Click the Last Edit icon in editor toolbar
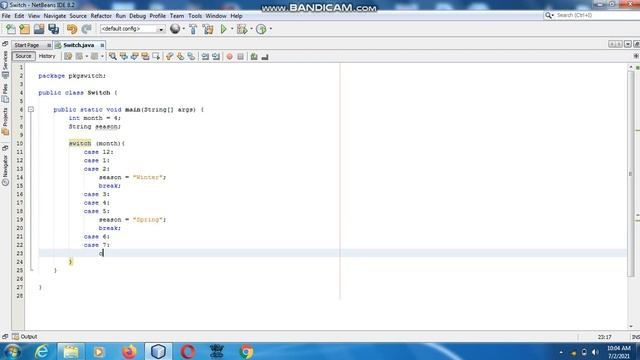The height and width of the screenshot is (360, 640). (x=68, y=56)
